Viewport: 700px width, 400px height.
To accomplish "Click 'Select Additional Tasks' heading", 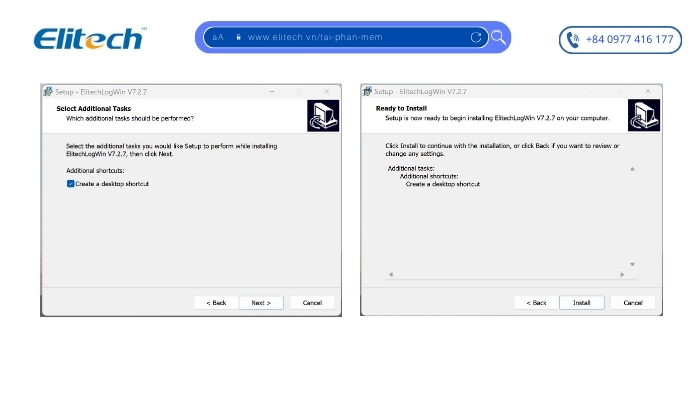I will pyautogui.click(x=94, y=108).
